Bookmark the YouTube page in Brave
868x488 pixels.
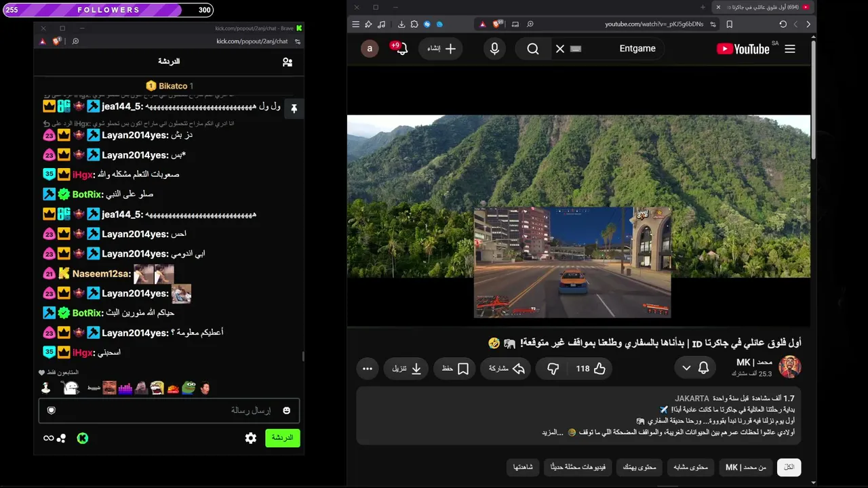point(729,24)
